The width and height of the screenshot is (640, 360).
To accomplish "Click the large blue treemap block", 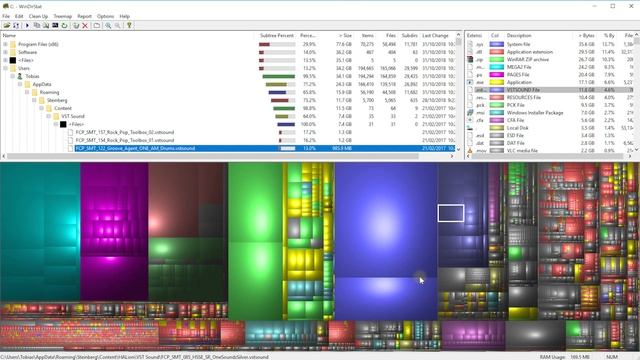I will (x=386, y=220).
